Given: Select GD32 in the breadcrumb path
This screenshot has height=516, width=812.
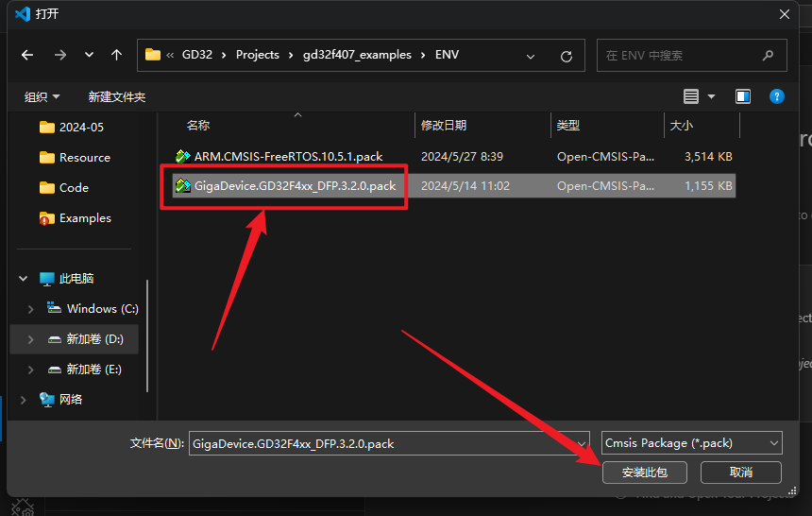Looking at the screenshot, I should tap(196, 55).
